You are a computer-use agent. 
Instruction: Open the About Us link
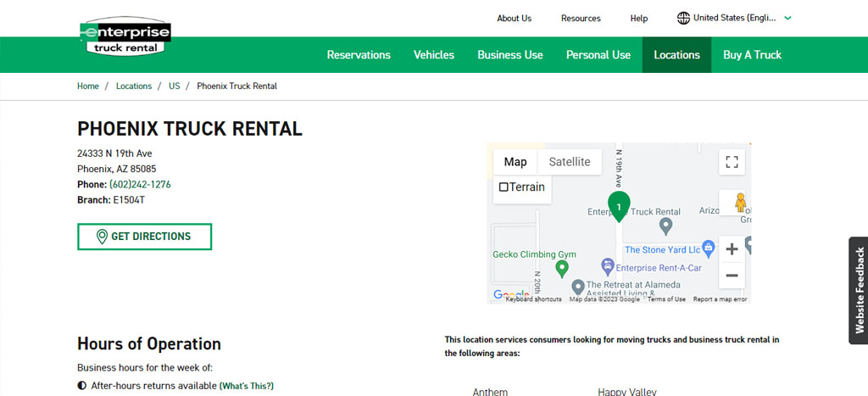point(514,19)
